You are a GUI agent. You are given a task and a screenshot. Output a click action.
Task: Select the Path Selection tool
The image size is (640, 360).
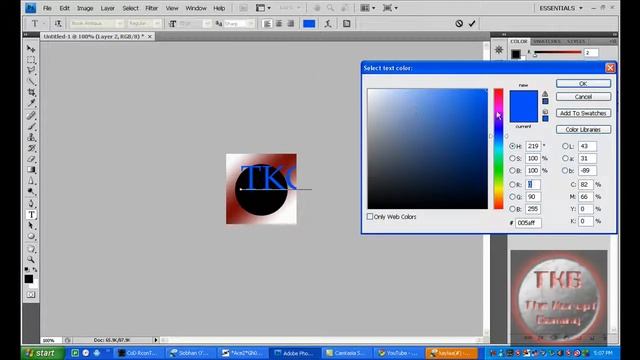[x=31, y=226]
